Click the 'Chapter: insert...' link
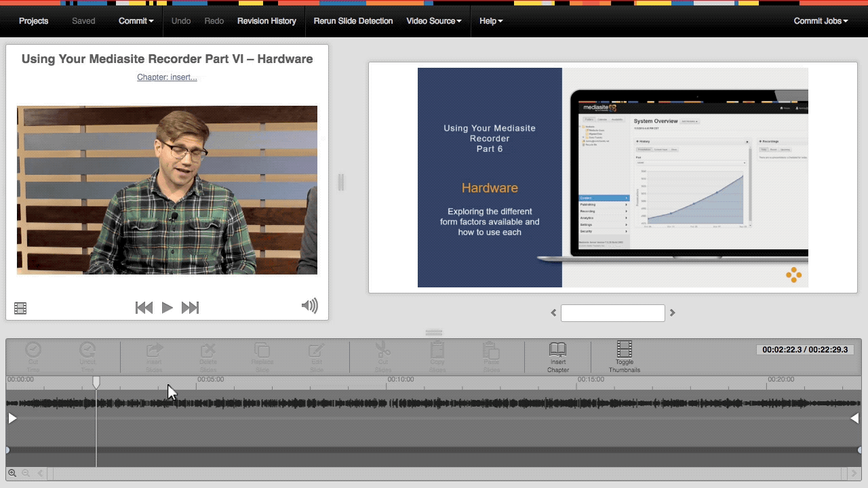This screenshot has width=868, height=488. tap(167, 77)
